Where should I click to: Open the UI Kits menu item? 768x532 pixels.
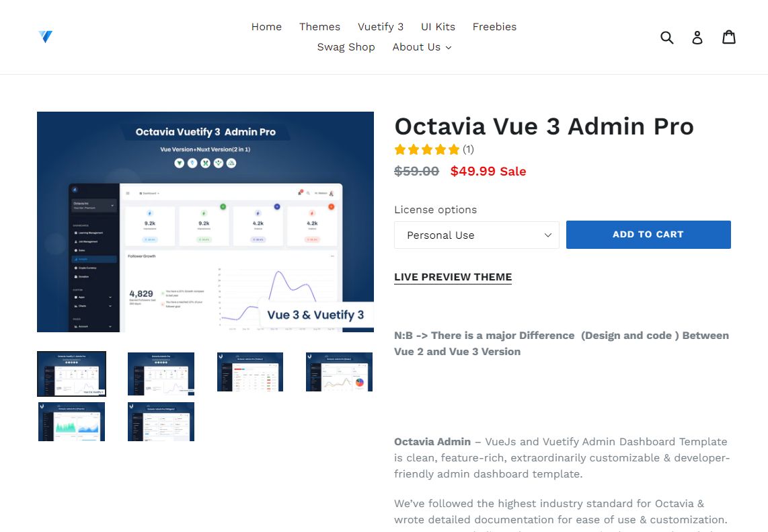click(438, 27)
